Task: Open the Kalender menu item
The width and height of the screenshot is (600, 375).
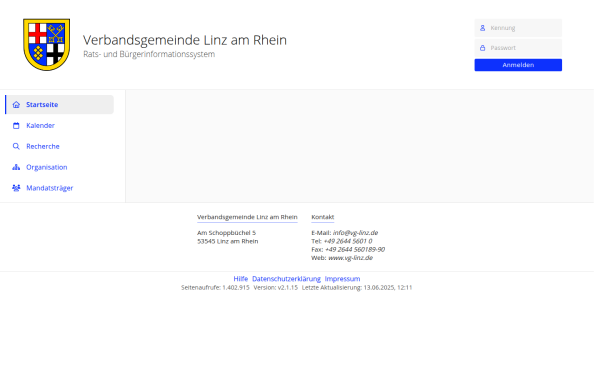Action: [59, 126]
